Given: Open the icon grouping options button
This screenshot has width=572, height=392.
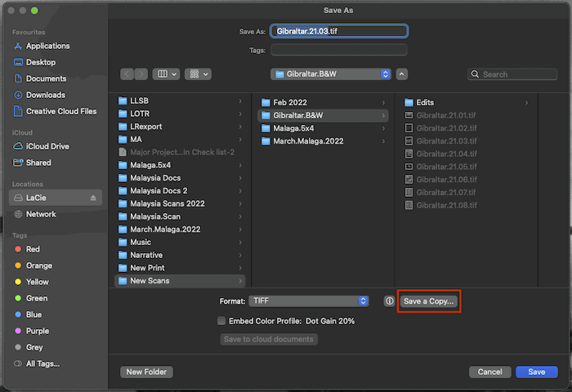Looking at the screenshot, I should click(x=198, y=73).
